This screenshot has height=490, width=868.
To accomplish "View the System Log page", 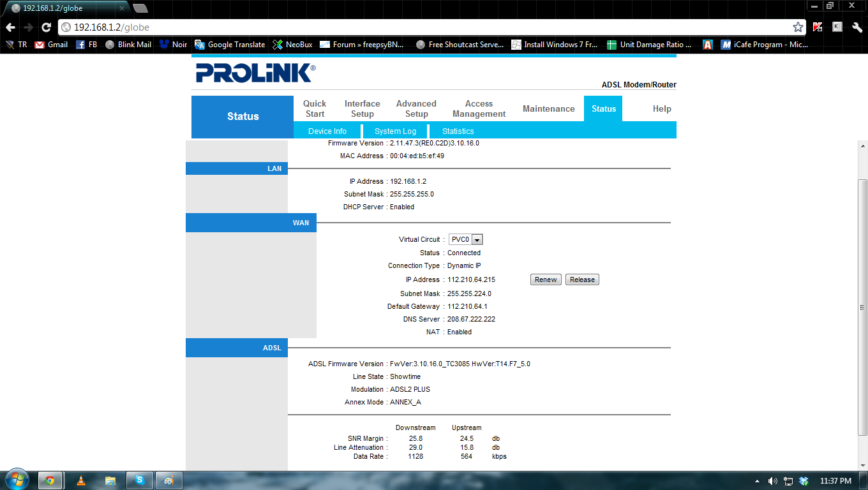I will click(395, 131).
